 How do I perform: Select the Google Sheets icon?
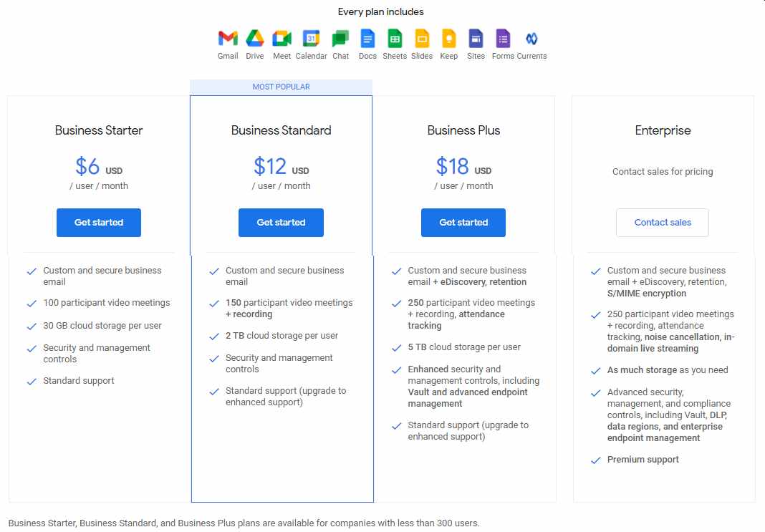[395, 39]
